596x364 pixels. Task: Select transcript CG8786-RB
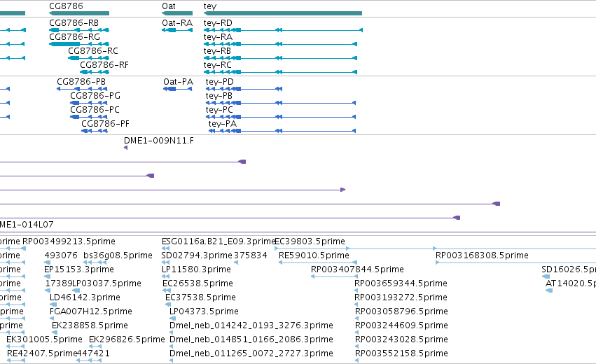[74, 23]
